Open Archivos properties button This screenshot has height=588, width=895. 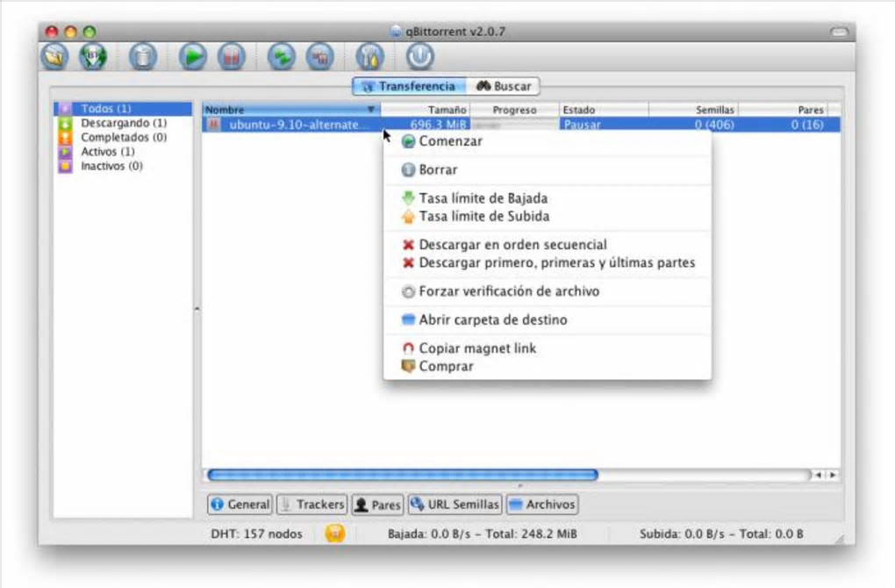(543, 504)
